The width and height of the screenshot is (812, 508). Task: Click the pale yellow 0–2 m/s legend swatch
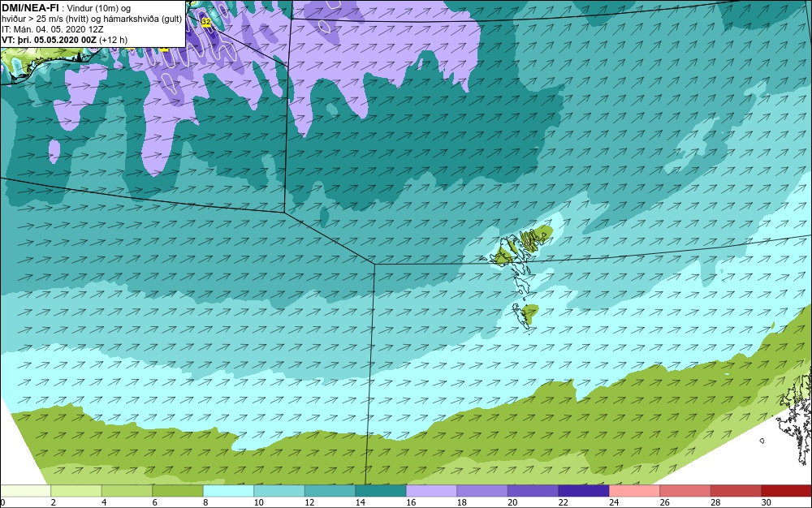click(x=25, y=491)
